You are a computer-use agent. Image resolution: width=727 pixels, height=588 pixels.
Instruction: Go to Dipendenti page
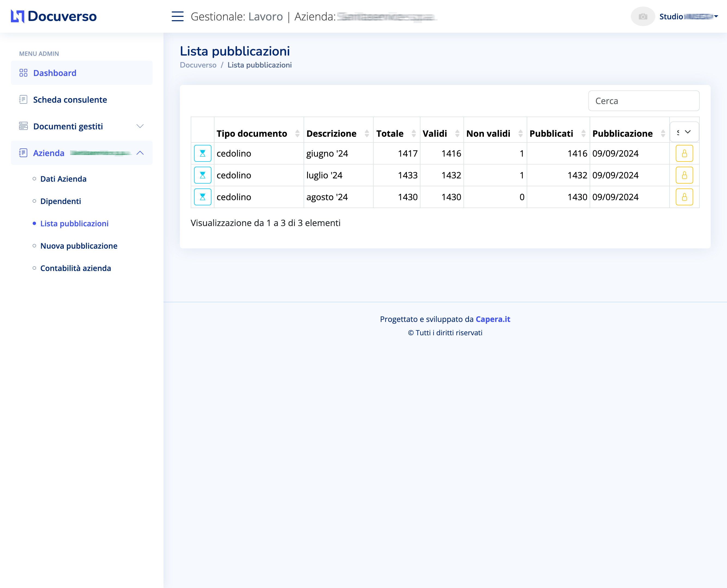(60, 201)
